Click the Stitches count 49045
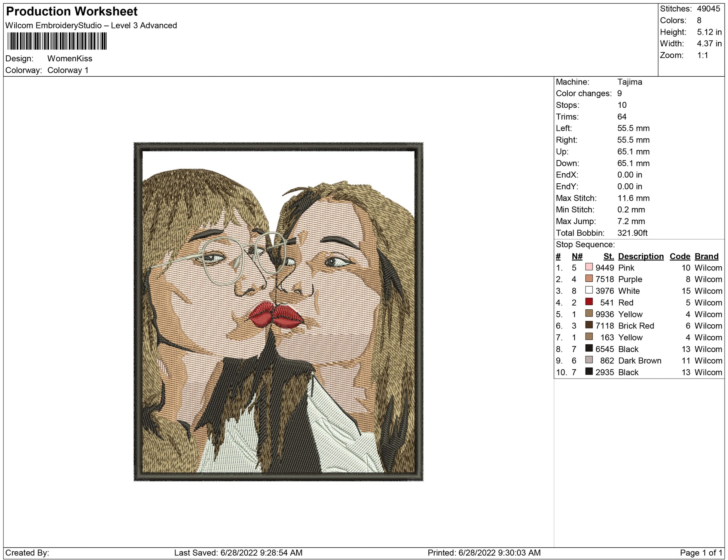The height and width of the screenshot is (560, 728). tap(708, 9)
